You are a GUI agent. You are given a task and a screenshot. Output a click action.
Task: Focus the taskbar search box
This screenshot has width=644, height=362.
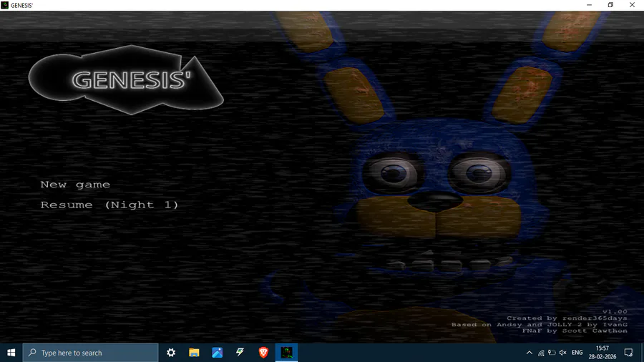[x=90, y=353]
